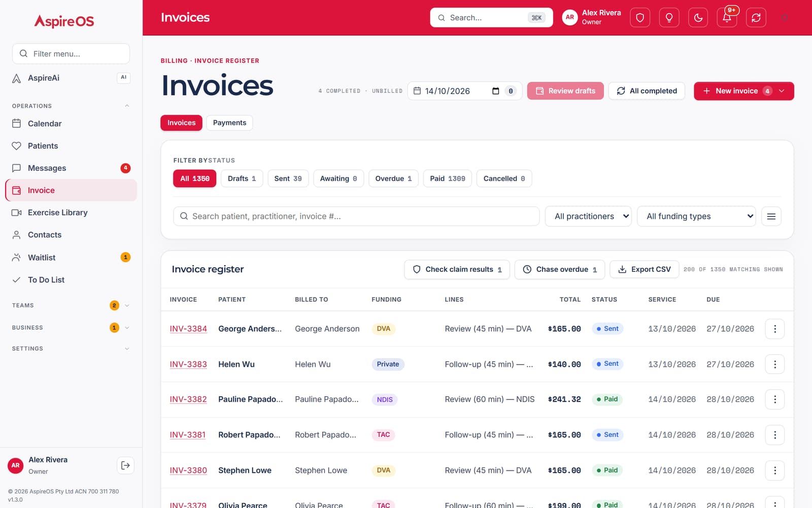812x508 pixels.
Task: Open the All practitioners dropdown
Action: tap(588, 216)
